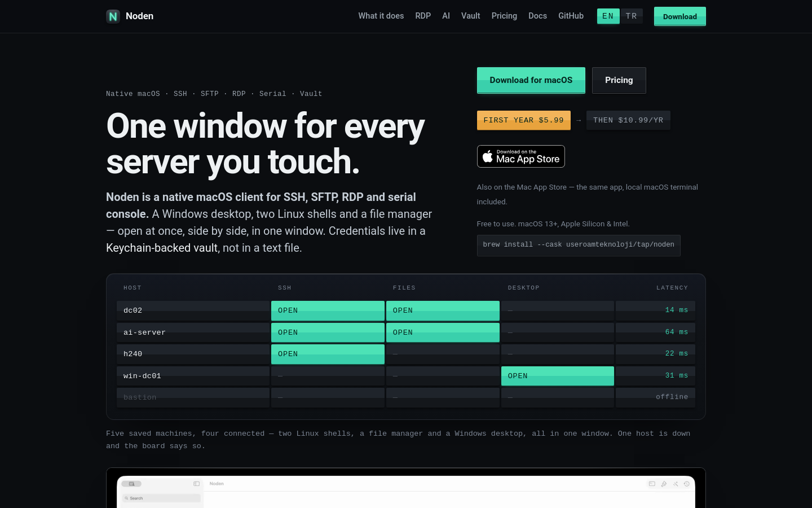
Task: Click the Keychain-backed vault link
Action: click(x=162, y=248)
